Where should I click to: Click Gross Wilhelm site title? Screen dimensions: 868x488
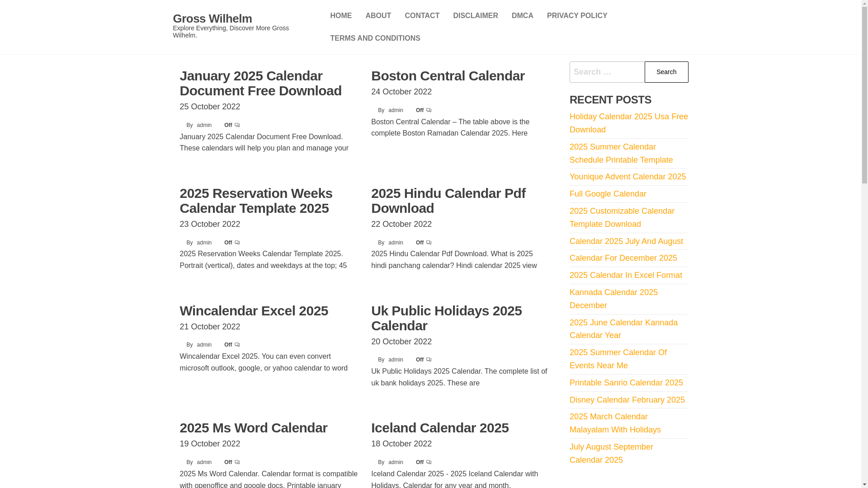(212, 19)
